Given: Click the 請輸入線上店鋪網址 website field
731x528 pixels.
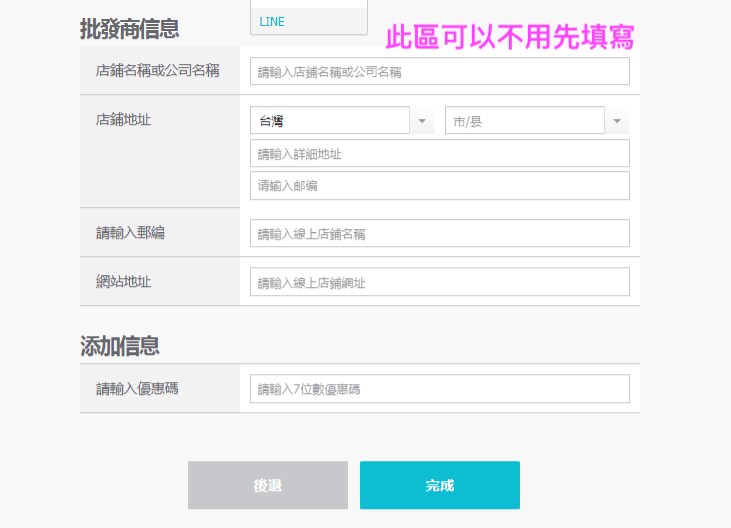Looking at the screenshot, I should pyautogui.click(x=440, y=281).
